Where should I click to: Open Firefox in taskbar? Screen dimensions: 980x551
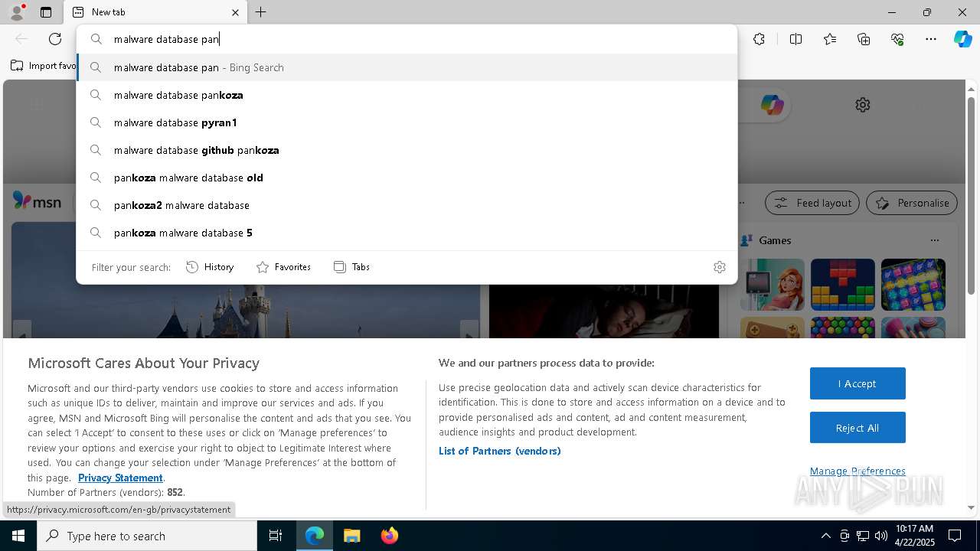click(389, 536)
